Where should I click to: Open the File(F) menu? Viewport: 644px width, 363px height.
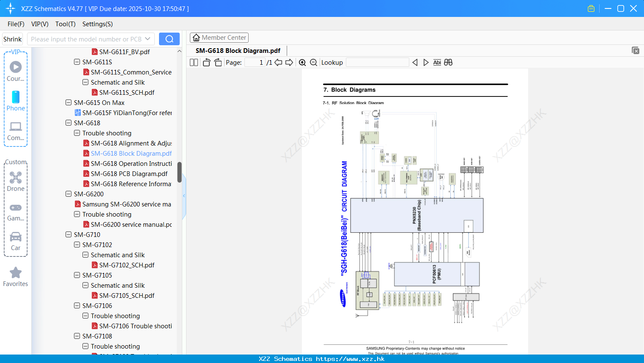click(16, 24)
